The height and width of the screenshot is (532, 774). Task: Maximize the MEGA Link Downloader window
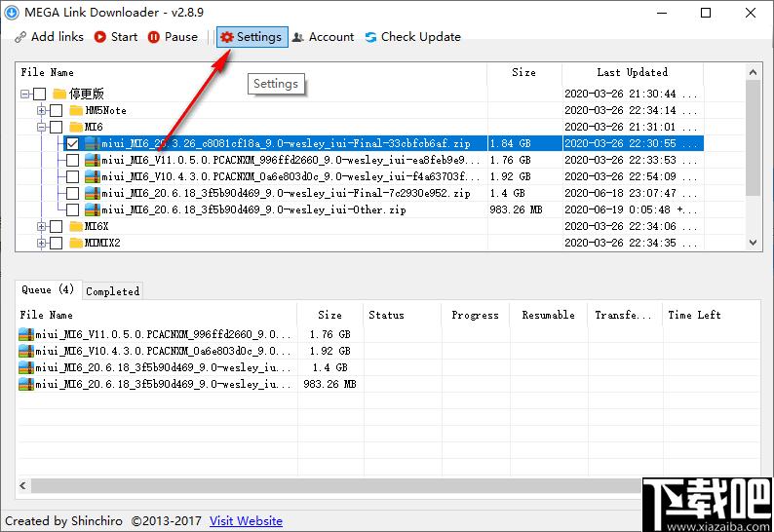(706, 13)
